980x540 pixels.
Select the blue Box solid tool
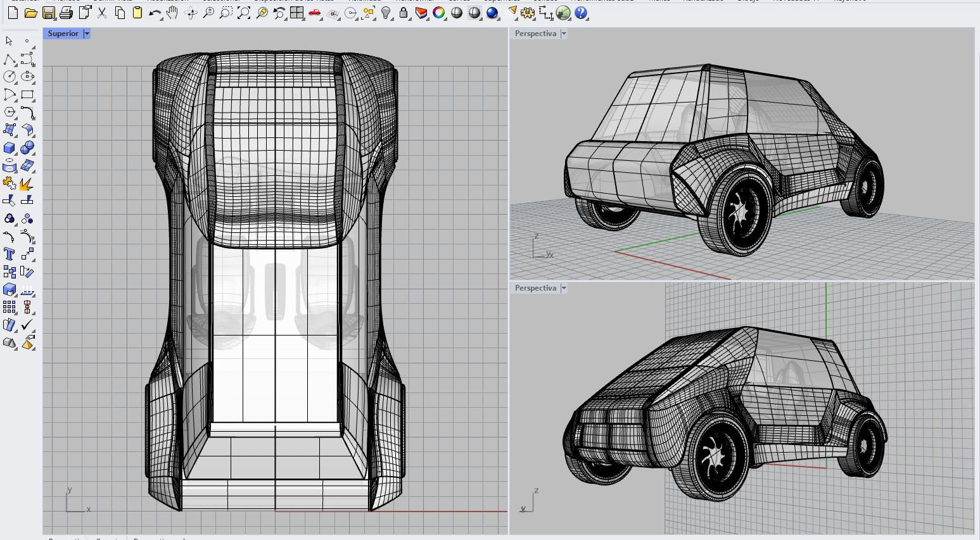pyautogui.click(x=10, y=148)
